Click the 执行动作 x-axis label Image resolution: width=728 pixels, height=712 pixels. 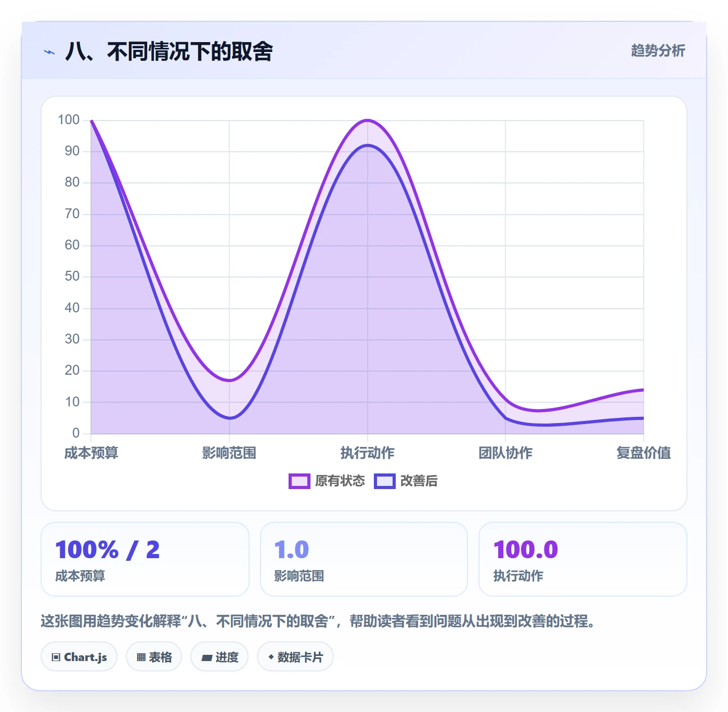[368, 453]
